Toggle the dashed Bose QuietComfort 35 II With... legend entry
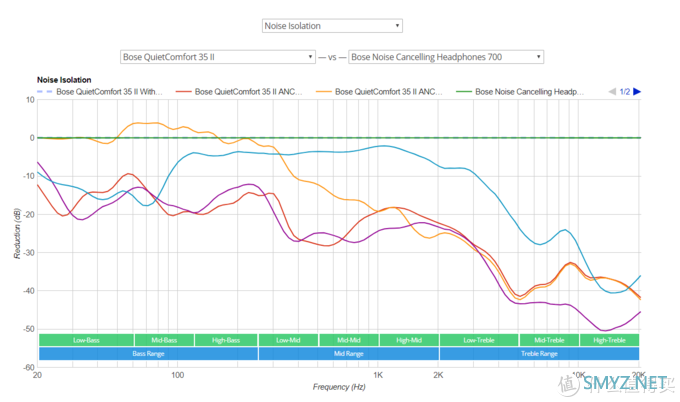Screen dimensions: 680x402 (x=100, y=92)
